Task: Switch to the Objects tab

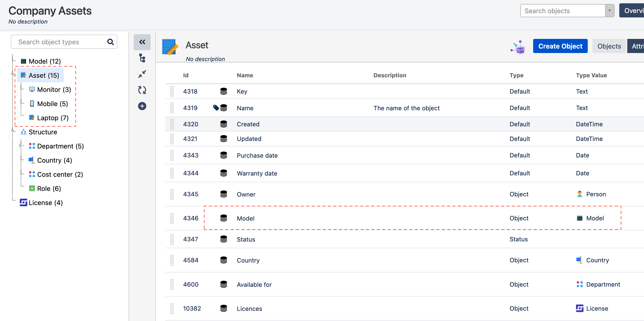Action: (x=609, y=46)
